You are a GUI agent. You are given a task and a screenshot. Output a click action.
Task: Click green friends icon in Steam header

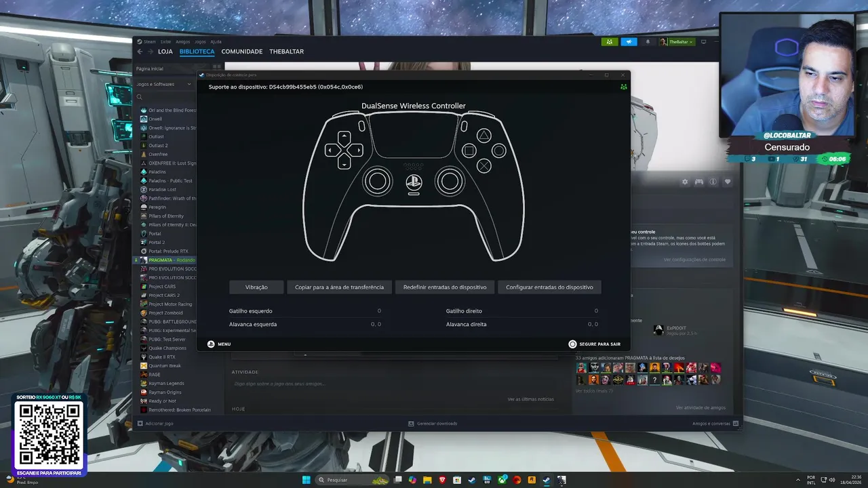(x=610, y=42)
